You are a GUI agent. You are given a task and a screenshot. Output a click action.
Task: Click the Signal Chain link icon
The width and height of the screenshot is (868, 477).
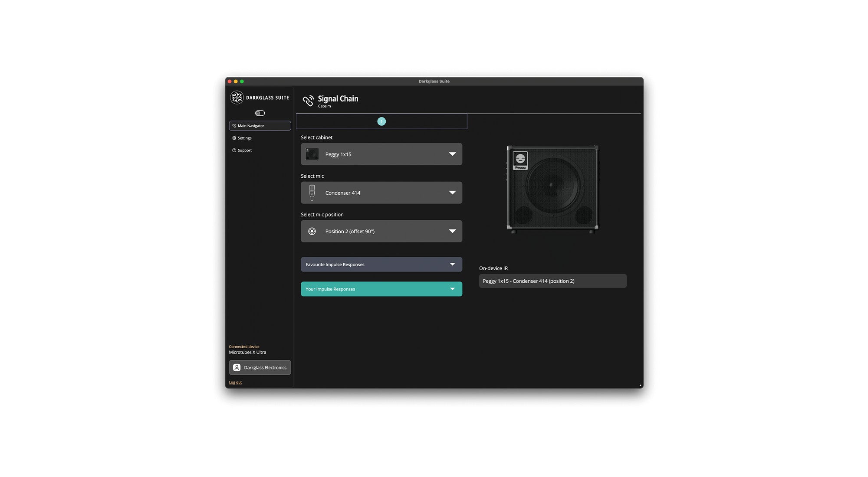tap(309, 100)
